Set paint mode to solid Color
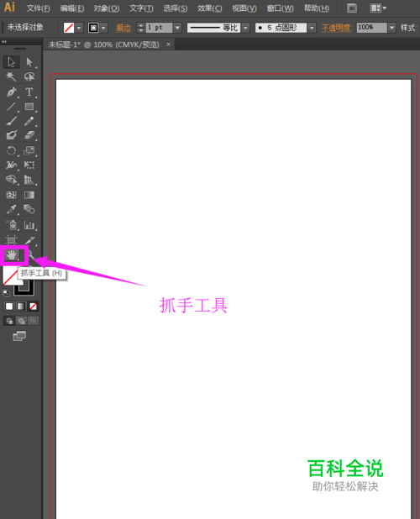This screenshot has width=420, height=519. point(9,307)
